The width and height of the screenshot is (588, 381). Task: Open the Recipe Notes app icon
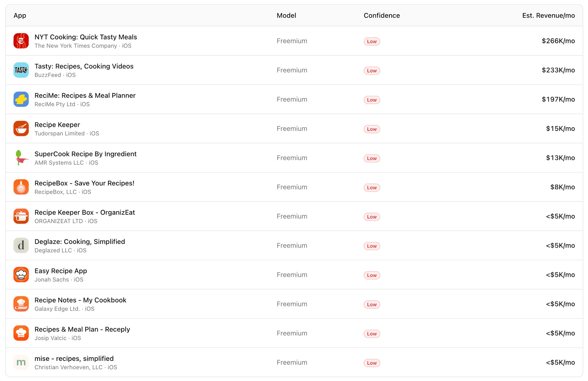[21, 304]
